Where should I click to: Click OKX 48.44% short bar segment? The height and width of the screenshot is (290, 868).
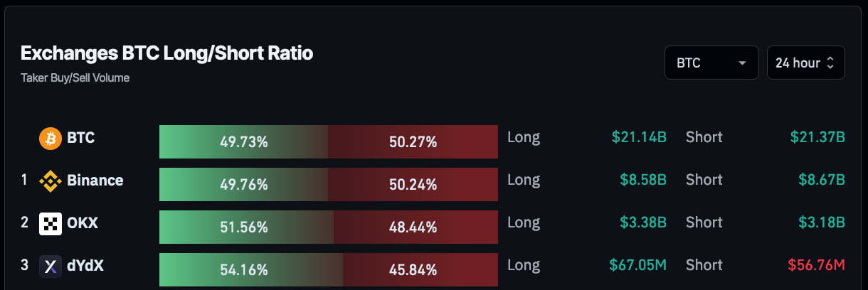point(416,227)
